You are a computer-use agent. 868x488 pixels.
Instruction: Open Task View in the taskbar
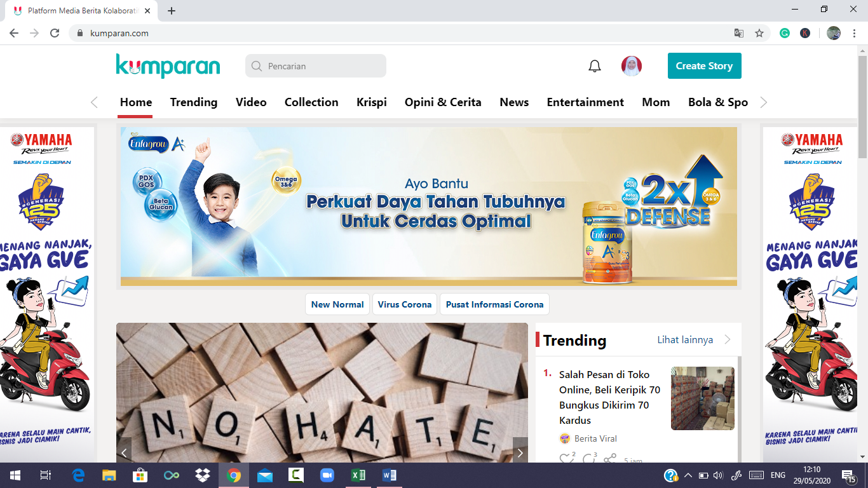[45, 475]
